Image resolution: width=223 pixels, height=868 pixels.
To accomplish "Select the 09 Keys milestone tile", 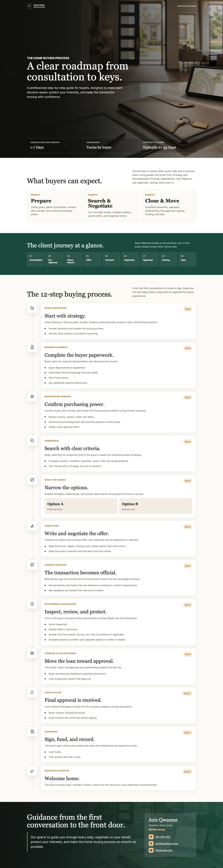I will (x=187, y=259).
